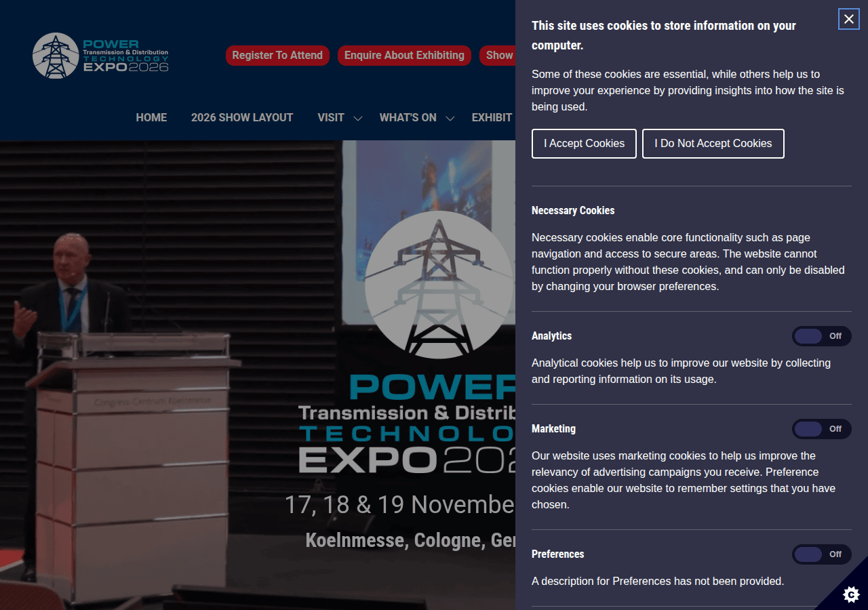The width and height of the screenshot is (868, 610).
Task: Open cookie control gear icon
Action: click(x=850, y=594)
